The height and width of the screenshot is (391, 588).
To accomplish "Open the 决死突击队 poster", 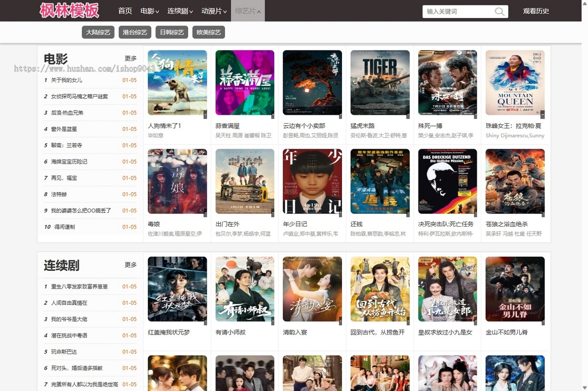I will (x=447, y=182).
